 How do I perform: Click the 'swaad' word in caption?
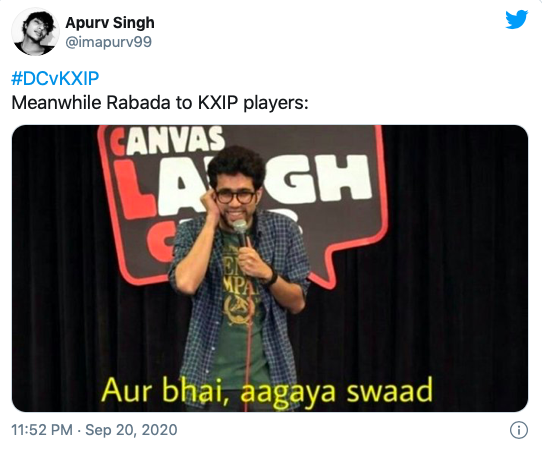[x=390, y=391]
